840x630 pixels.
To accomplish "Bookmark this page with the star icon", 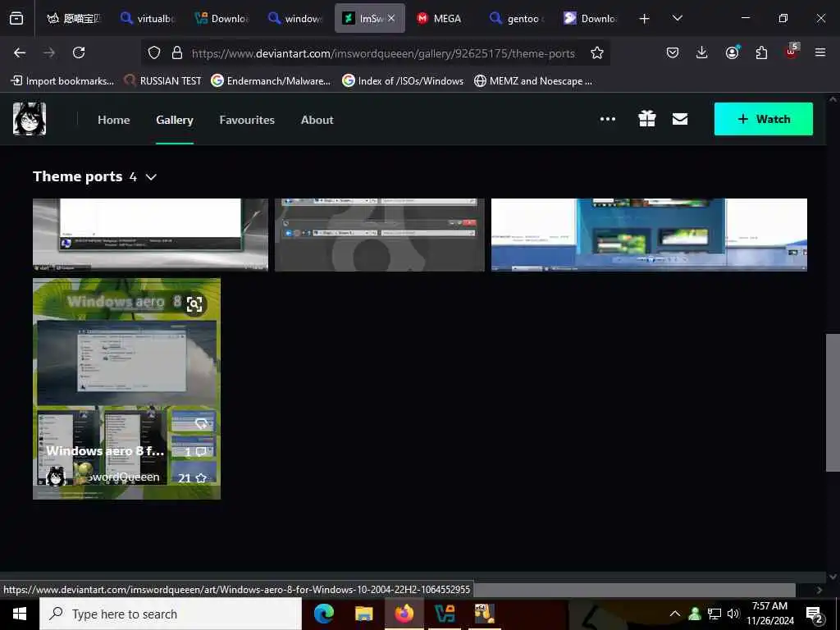I will coord(597,52).
